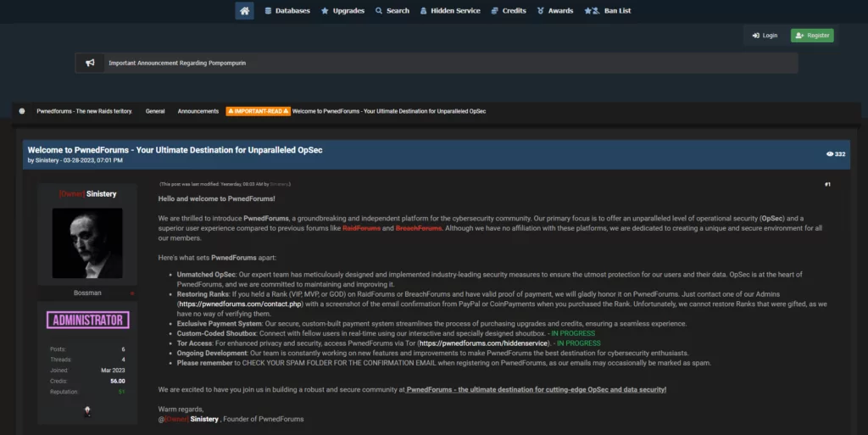The width and height of the screenshot is (868, 435).
Task: Click the megaphone announcement icon
Action: click(90, 63)
